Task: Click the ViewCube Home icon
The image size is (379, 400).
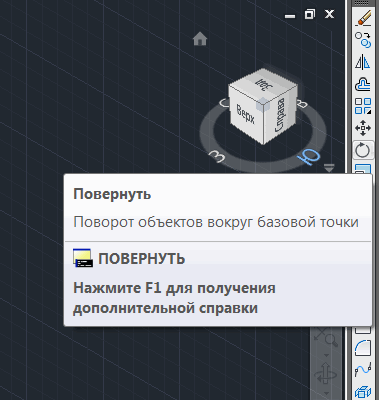Action: pos(200,39)
